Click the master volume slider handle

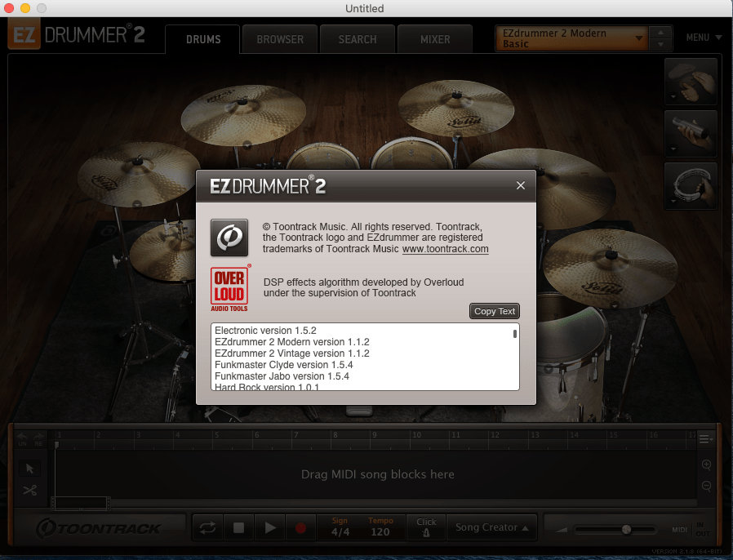(626, 529)
